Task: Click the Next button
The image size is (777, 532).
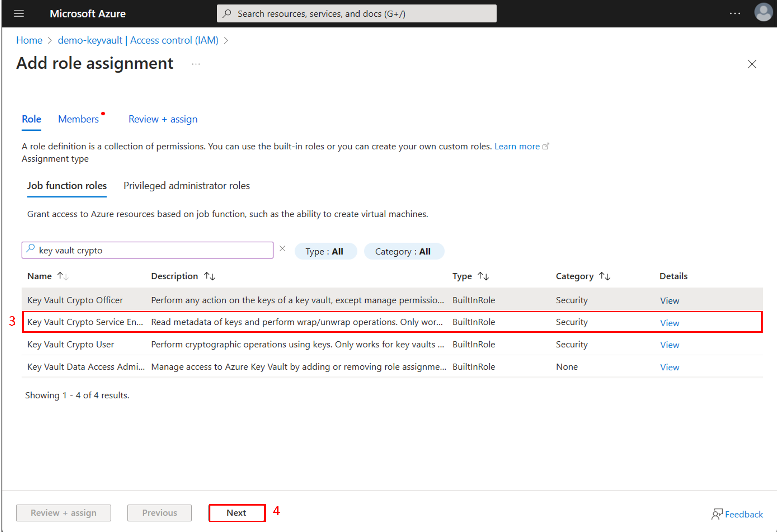Action: 237,513
